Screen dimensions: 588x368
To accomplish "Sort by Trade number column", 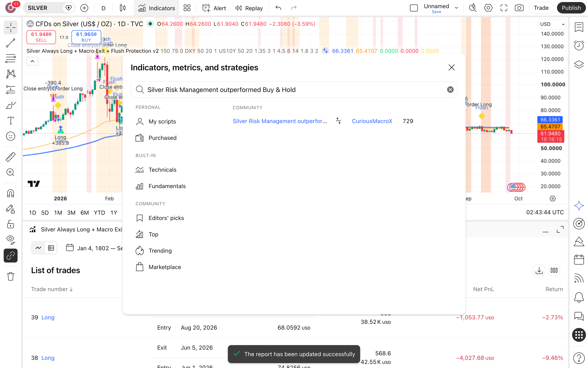I will 52,289.
